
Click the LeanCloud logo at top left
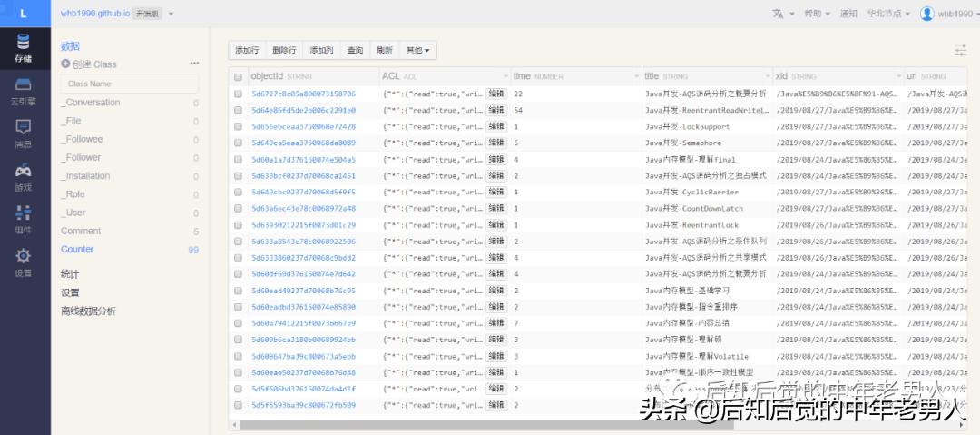[24, 13]
